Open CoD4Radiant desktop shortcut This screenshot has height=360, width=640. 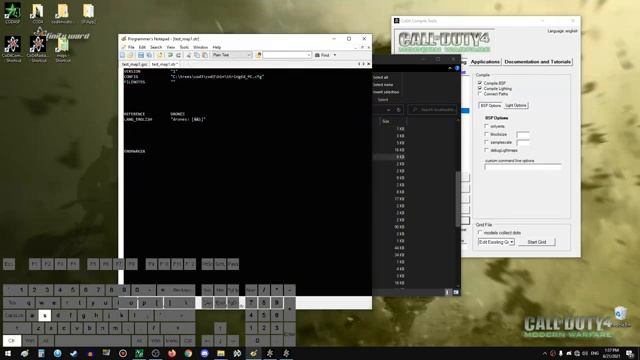[38, 49]
